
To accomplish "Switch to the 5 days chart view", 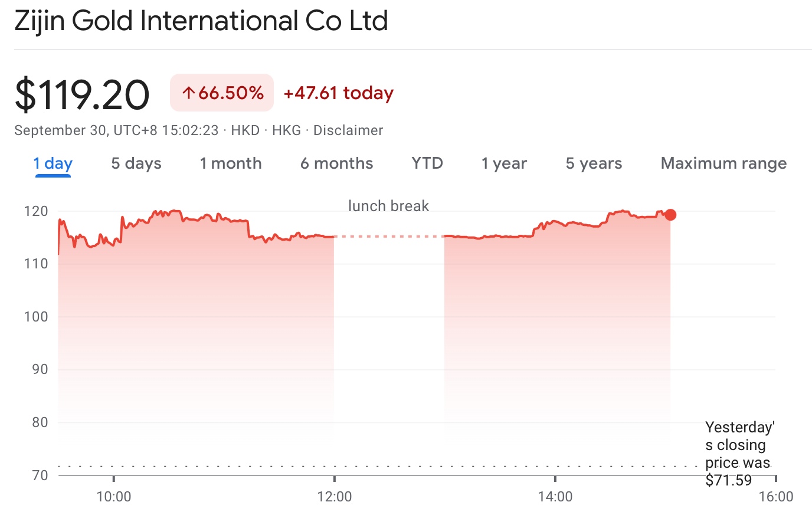I will click(135, 163).
